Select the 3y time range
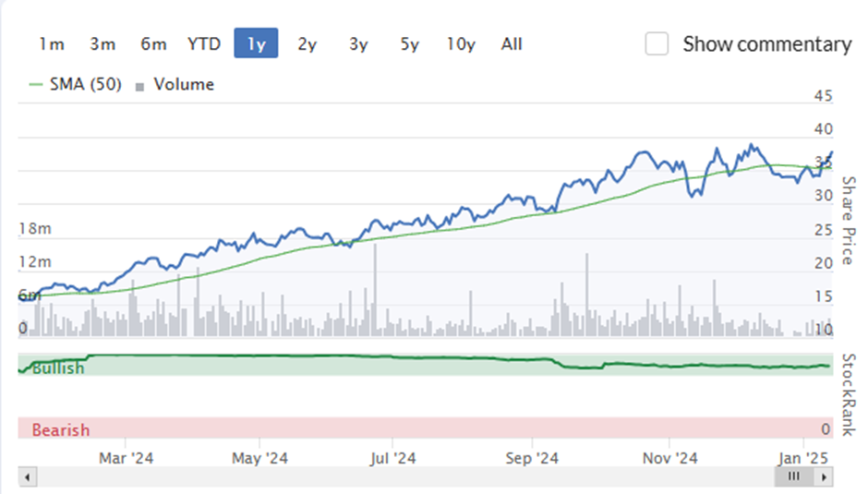This screenshot has height=494, width=868. 358,43
